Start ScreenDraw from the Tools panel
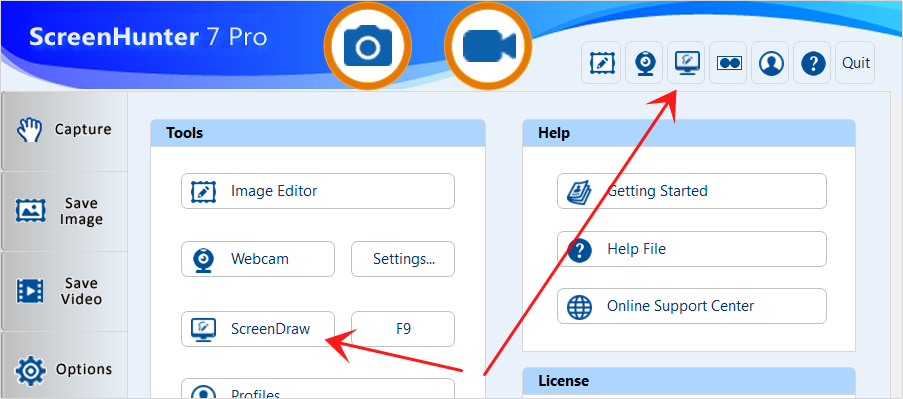 point(257,329)
